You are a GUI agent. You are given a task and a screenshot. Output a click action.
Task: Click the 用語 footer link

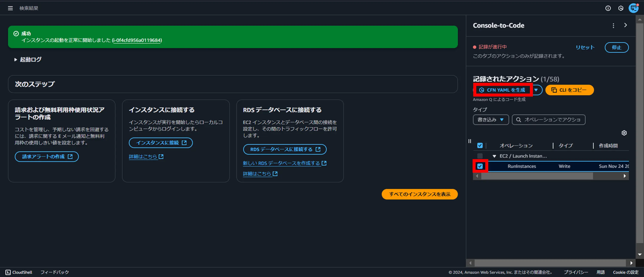click(x=600, y=272)
